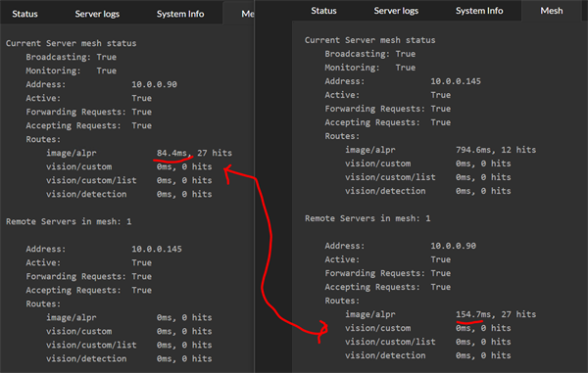The width and height of the screenshot is (588, 373).
Task: Click Current Server mesh status heading on right
Action: point(370,40)
